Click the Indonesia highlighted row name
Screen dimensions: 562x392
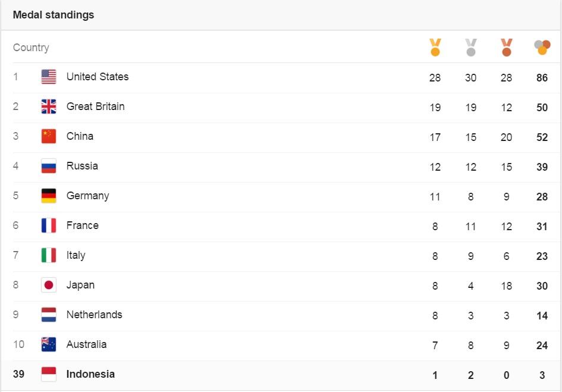90,374
